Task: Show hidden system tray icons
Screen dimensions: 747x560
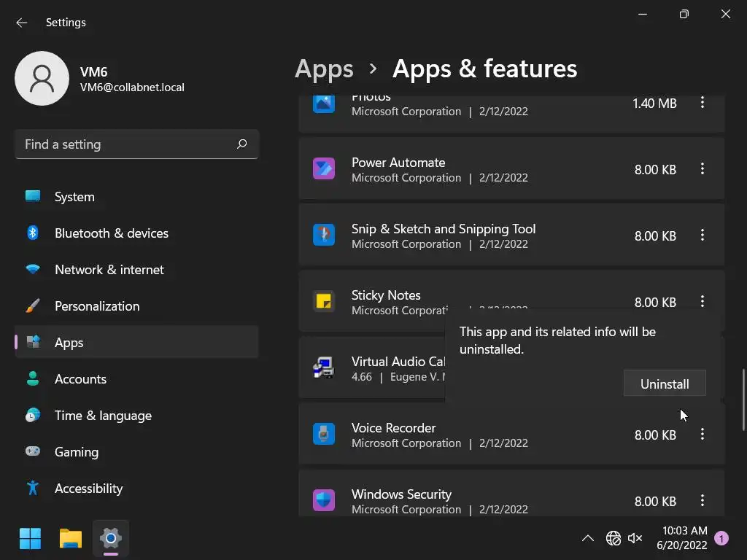Action: (587, 539)
